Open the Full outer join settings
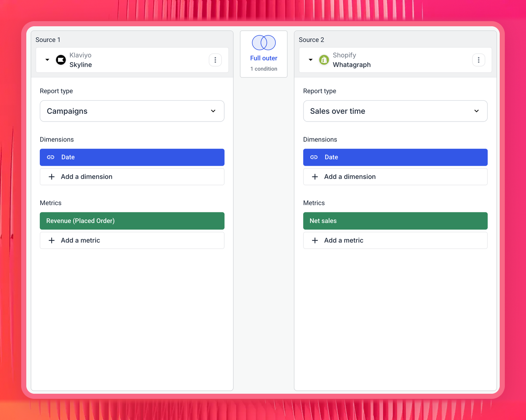This screenshot has width=526, height=420. click(264, 54)
